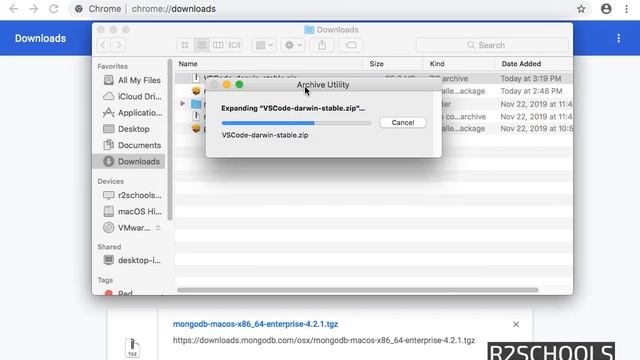640x360 pixels.
Task: Open the Chrome profile account icon
Action: pos(606,9)
